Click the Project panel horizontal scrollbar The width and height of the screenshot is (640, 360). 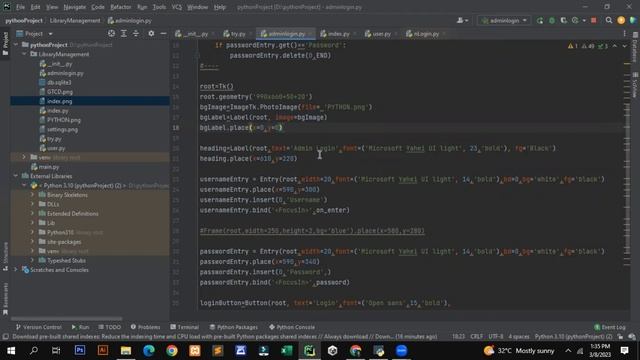point(67,318)
